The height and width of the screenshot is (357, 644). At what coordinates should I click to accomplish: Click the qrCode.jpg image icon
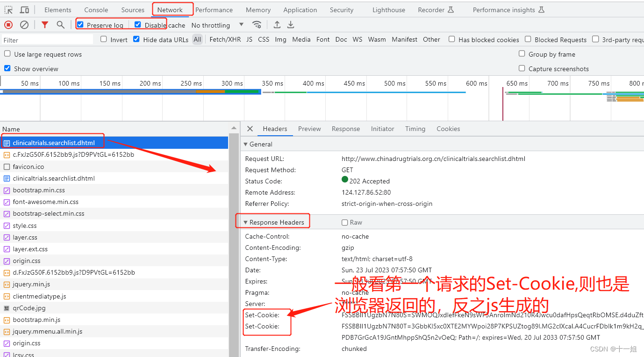point(7,308)
